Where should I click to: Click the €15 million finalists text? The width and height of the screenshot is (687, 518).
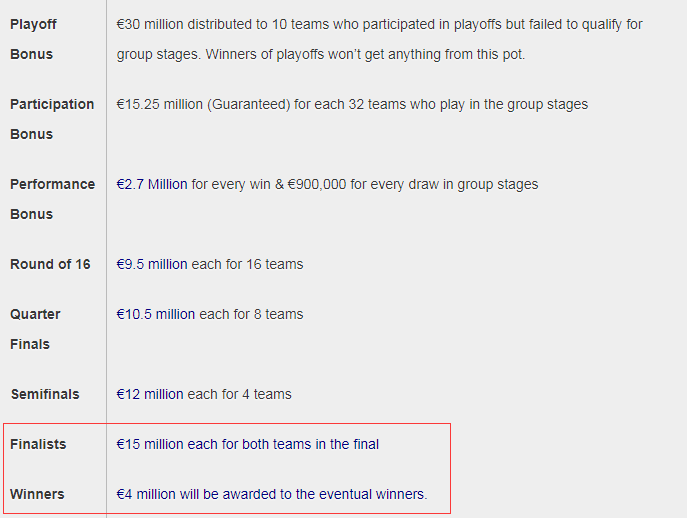(x=248, y=444)
